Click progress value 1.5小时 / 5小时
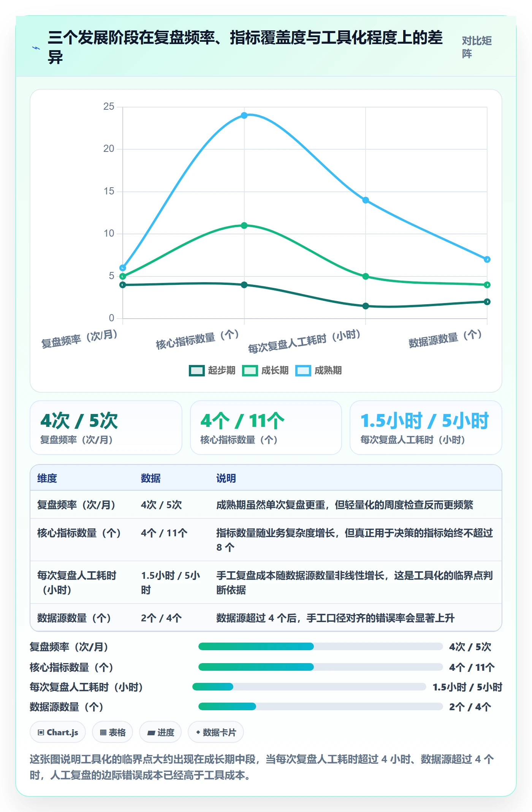This screenshot has width=532, height=812. pos(467,687)
